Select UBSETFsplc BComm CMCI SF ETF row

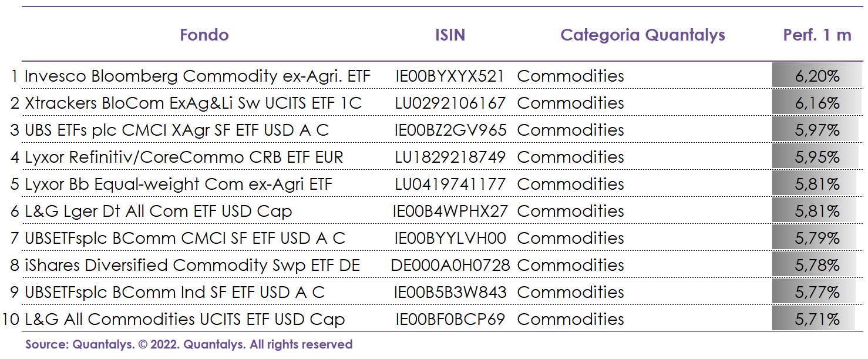click(185, 238)
